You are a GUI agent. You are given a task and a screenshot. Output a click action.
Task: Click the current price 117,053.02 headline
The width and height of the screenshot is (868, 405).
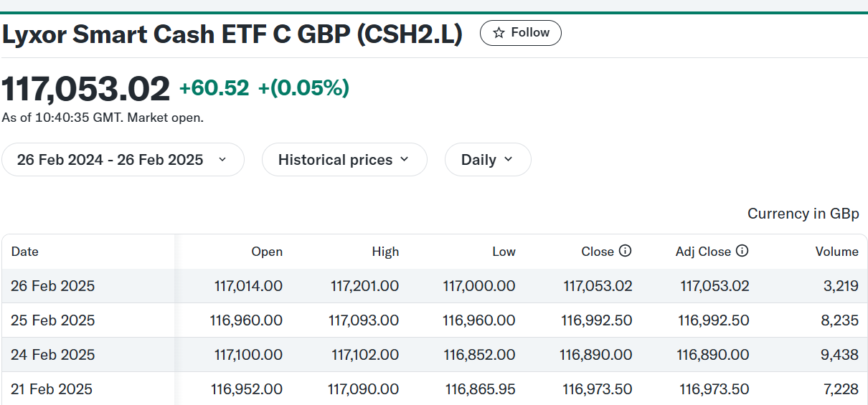point(86,89)
